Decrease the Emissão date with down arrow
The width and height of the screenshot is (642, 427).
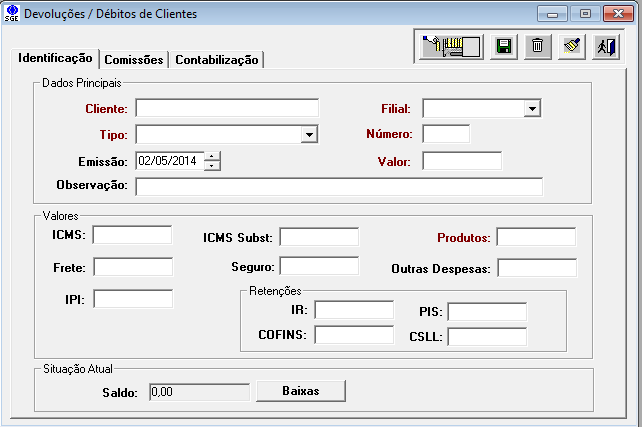click(x=212, y=165)
